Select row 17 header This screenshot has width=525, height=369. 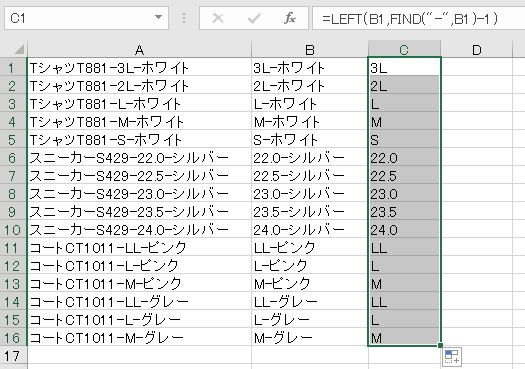tap(13, 356)
